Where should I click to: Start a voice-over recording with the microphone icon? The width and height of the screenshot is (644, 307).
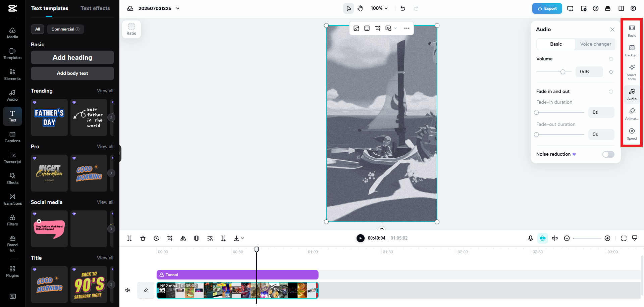click(x=531, y=238)
